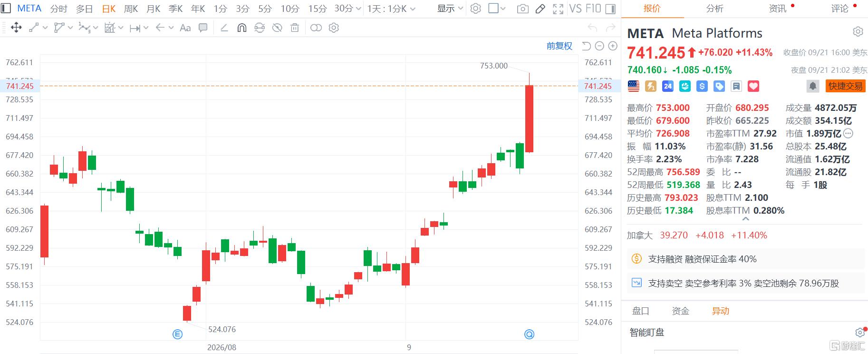The image size is (868, 354).
Task: Select the move/pan crosshair tool
Action: click(16, 28)
